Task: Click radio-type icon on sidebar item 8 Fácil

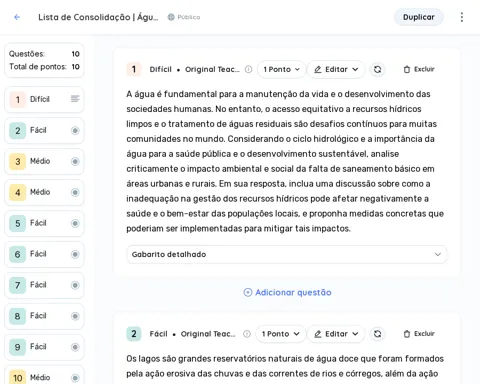Action: [x=75, y=316]
